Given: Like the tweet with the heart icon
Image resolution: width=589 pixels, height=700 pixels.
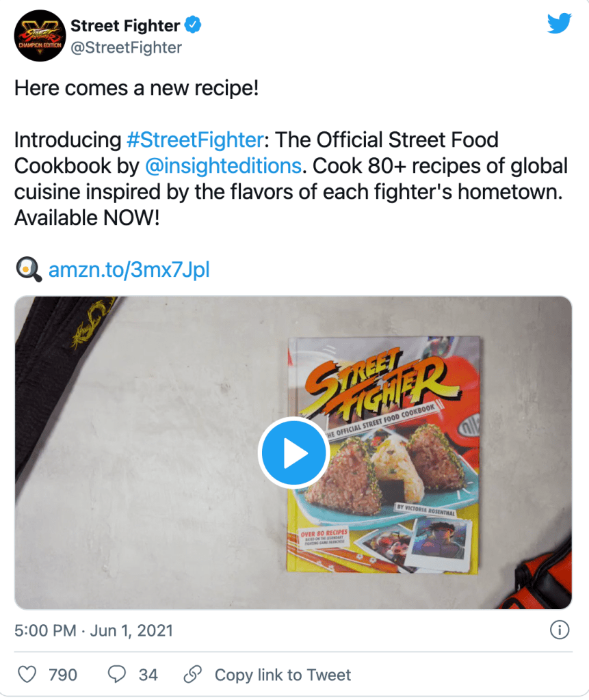Looking at the screenshot, I should point(27,675).
